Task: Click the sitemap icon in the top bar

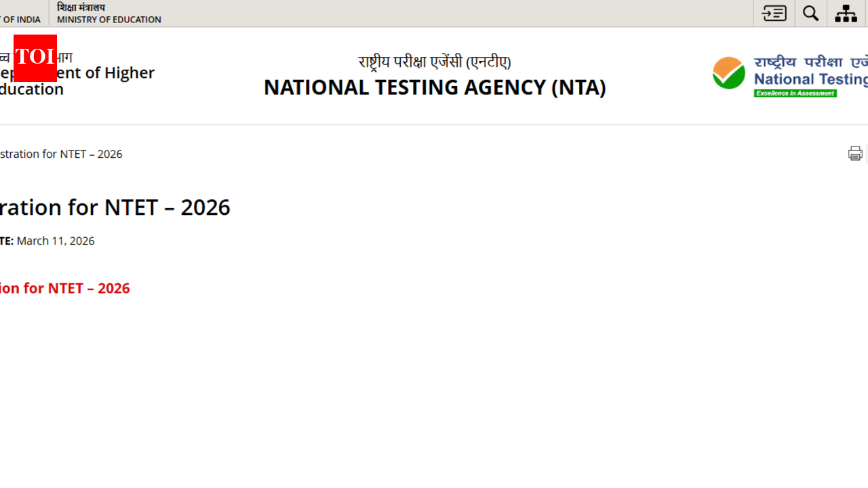Action: coord(846,13)
